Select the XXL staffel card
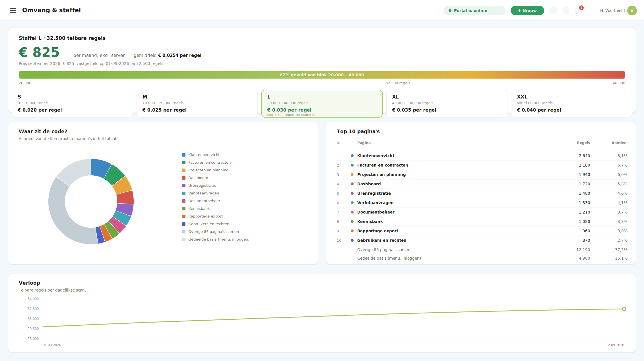Image resolution: width=644 pixels, height=361 pixels. coord(571,104)
